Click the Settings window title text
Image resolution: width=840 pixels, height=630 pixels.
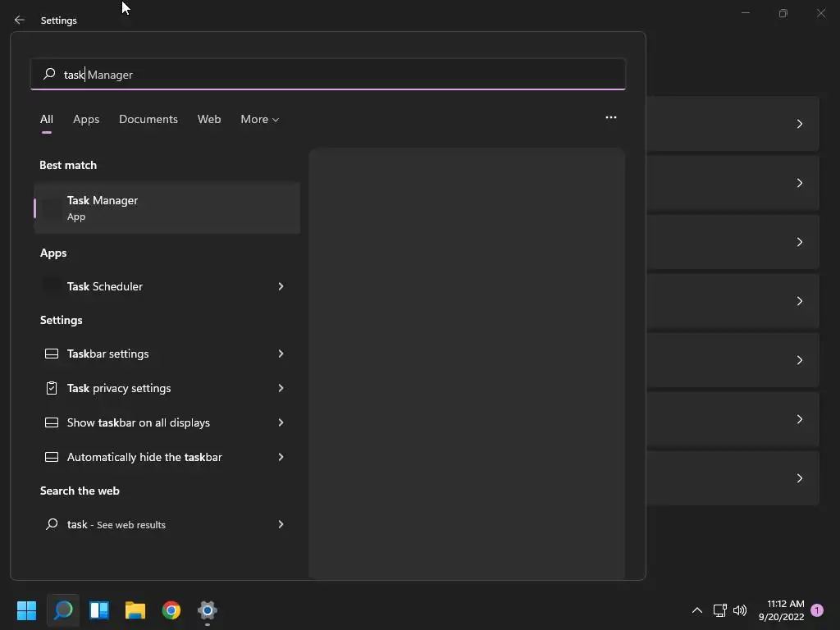(x=59, y=21)
